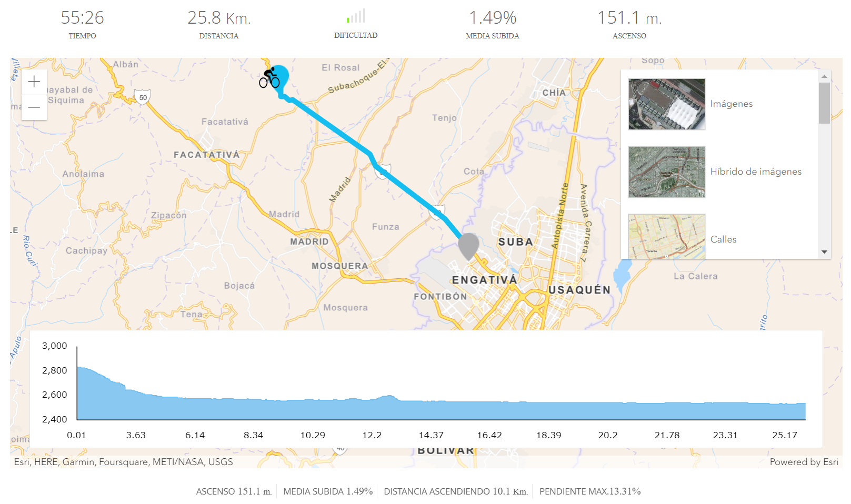Click the cyclist start marker on the map

tap(270, 78)
